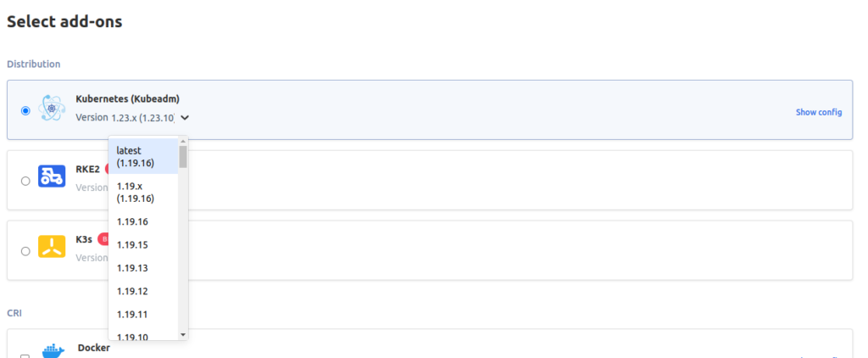Select version 1.19.13 entry

(143, 268)
